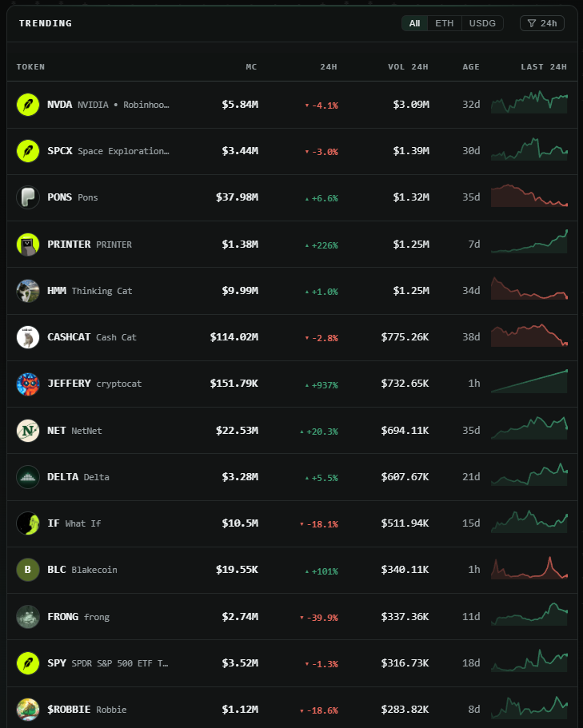Click the SPY token icon
583x728 pixels.
pos(28,663)
